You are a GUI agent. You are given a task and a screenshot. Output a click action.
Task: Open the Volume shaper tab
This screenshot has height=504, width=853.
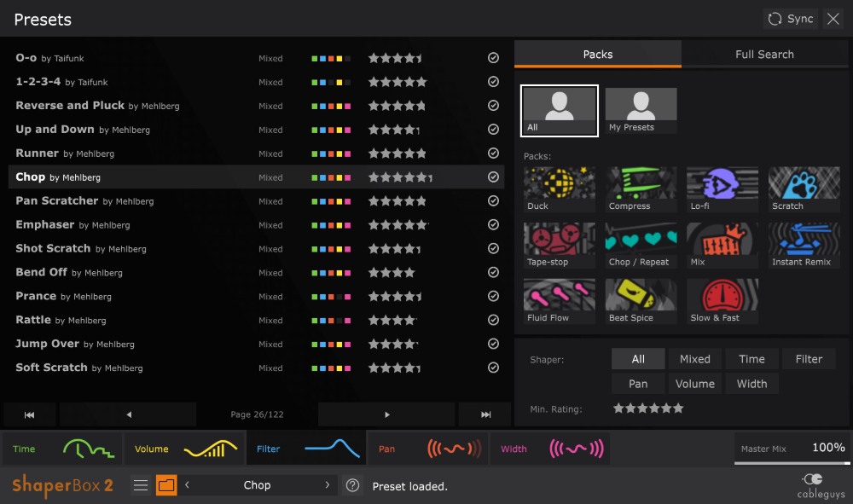(185, 449)
